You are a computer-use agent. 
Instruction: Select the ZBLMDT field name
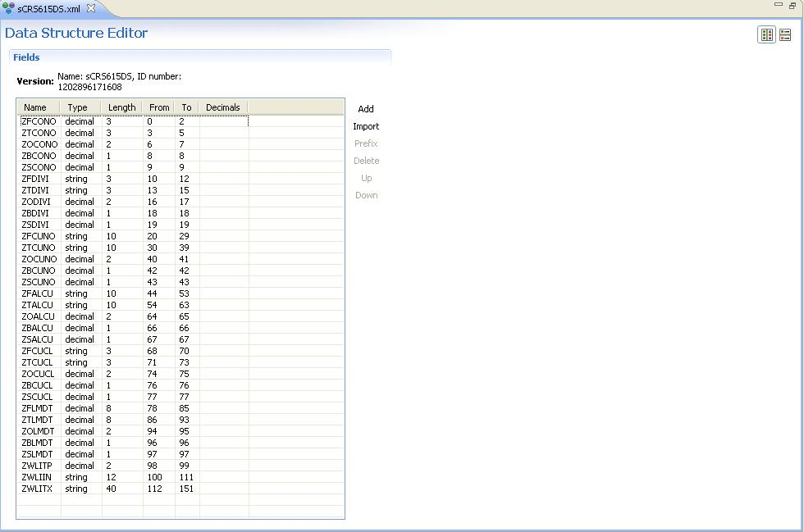[37, 443]
